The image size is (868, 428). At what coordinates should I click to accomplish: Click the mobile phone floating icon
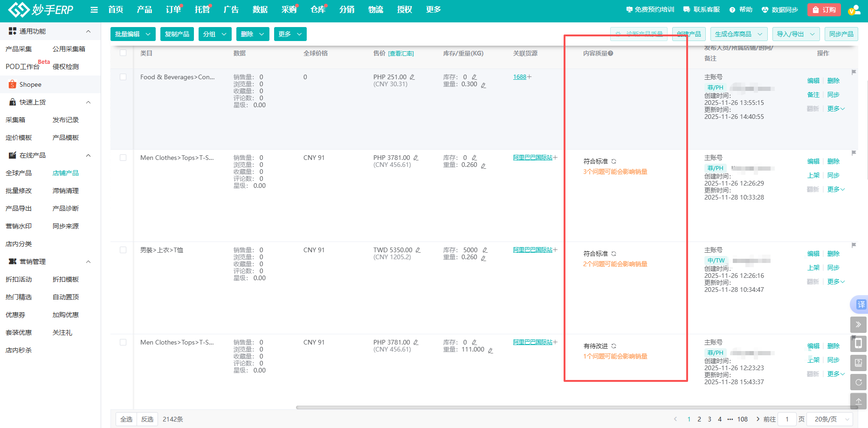pyautogui.click(x=858, y=344)
